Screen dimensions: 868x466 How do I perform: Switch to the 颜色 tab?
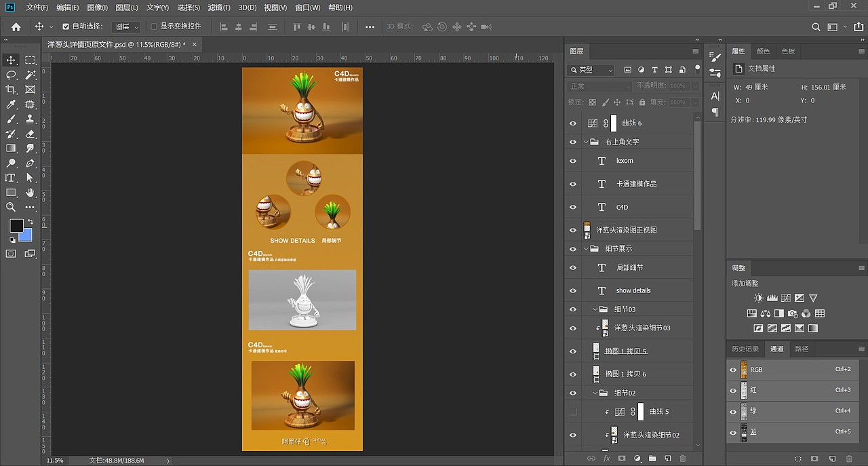(763, 51)
